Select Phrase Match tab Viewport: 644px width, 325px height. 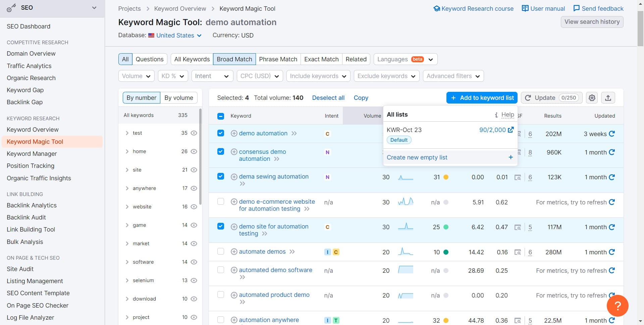click(x=278, y=59)
